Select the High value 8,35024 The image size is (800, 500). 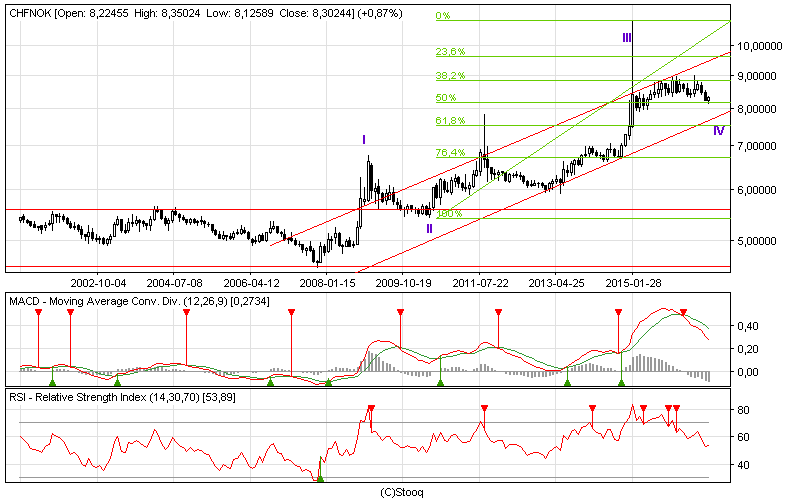click(x=181, y=14)
